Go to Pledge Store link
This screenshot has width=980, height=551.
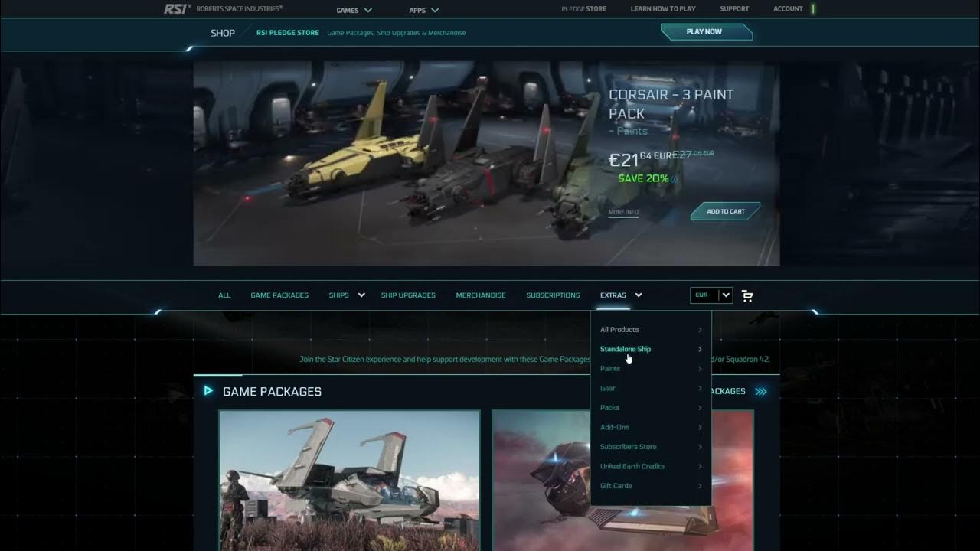coord(584,9)
